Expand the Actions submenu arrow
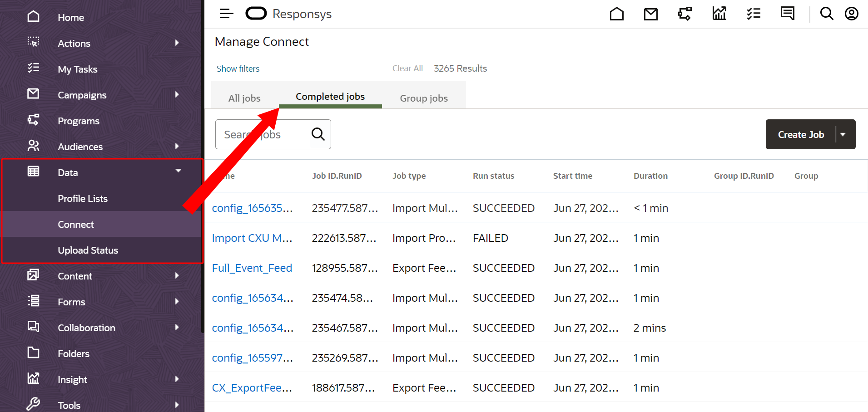This screenshot has height=412, width=868. coord(177,43)
